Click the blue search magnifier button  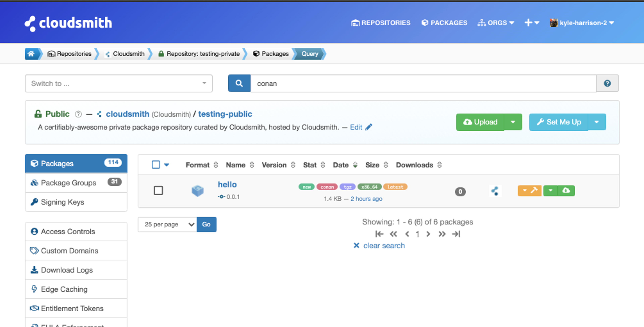(x=239, y=83)
